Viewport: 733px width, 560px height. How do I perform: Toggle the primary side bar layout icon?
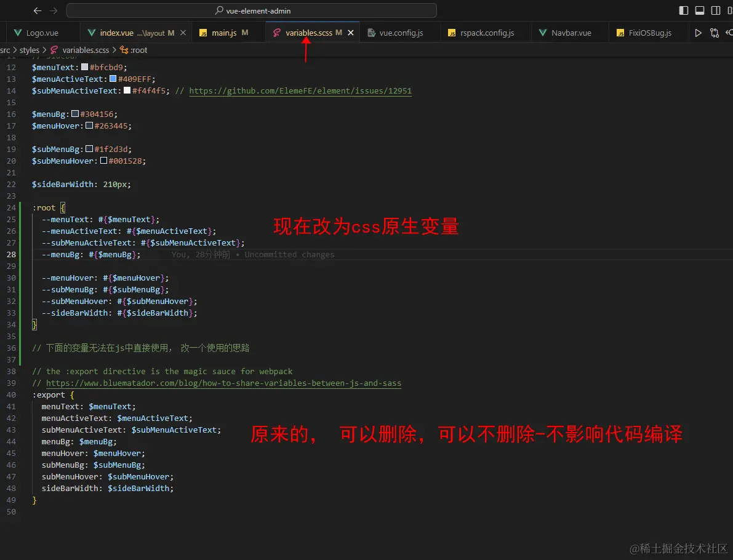(x=683, y=10)
